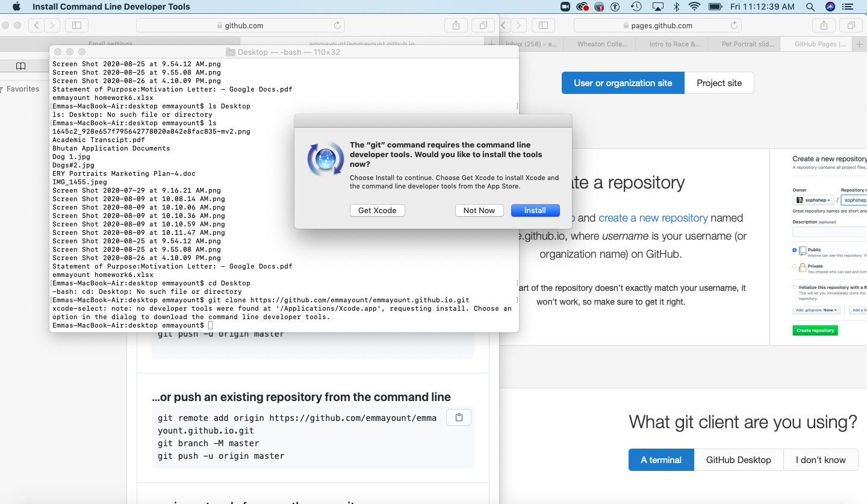Screen dimensions: 867x504
Task: Select Private radio in repository image
Action: coord(795,266)
